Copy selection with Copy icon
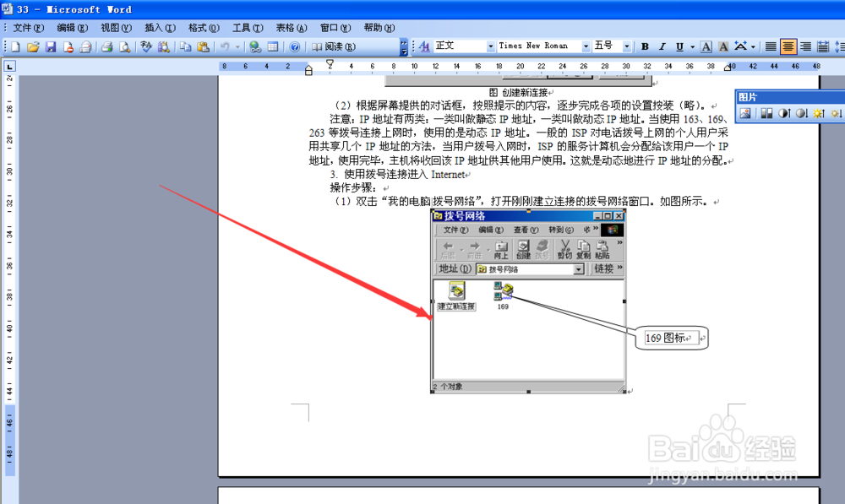Viewport: 845px width, 504px height. click(185, 46)
